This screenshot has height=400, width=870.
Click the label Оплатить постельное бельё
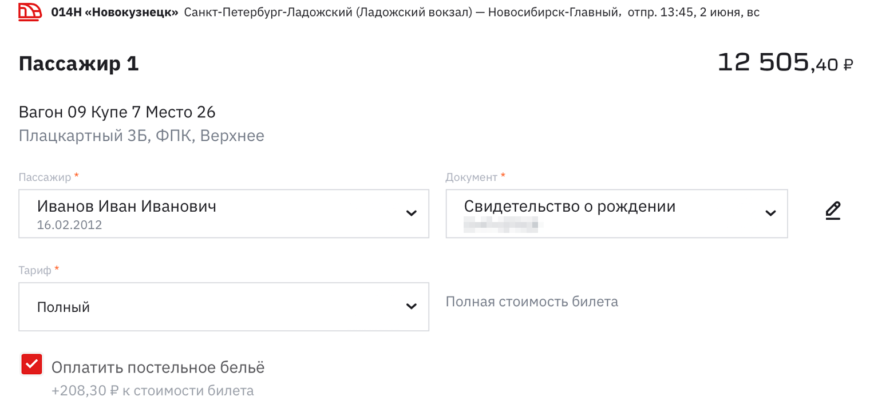pos(158,367)
